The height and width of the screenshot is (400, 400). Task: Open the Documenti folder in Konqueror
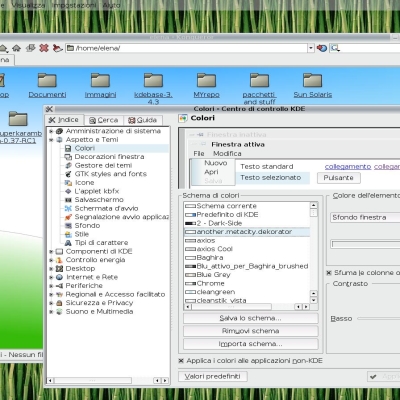coord(47,85)
